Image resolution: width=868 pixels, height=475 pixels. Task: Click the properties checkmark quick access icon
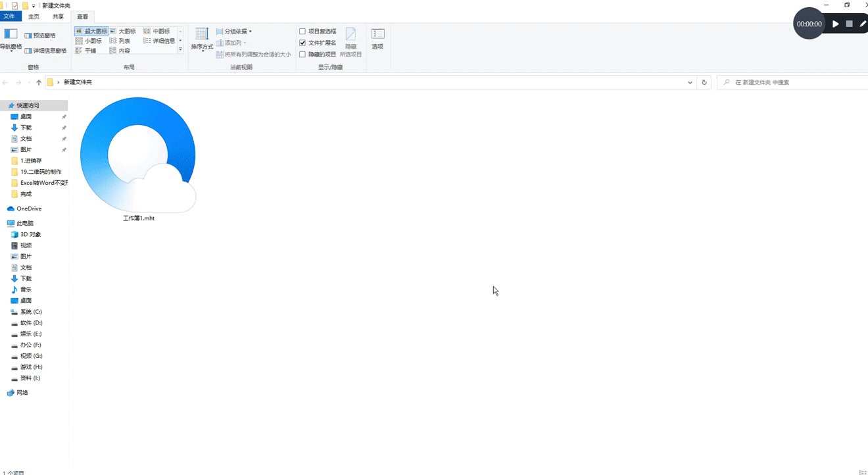coord(15,6)
